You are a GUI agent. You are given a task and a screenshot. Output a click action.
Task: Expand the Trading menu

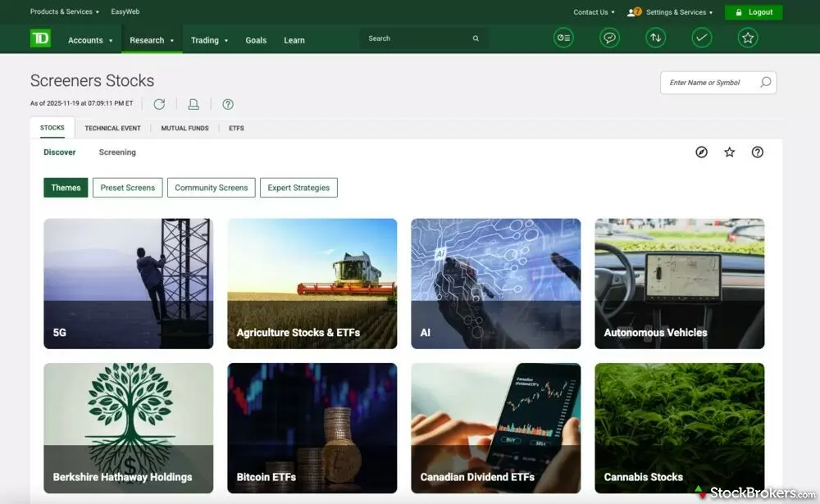click(208, 39)
